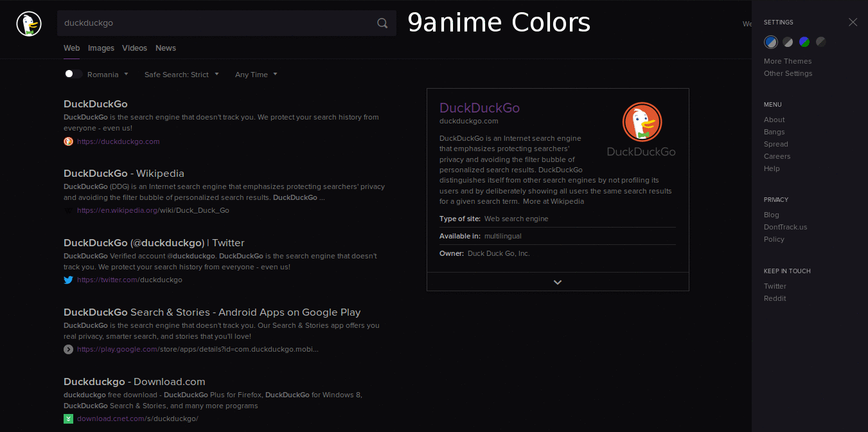Open the Help menu link

click(x=772, y=168)
